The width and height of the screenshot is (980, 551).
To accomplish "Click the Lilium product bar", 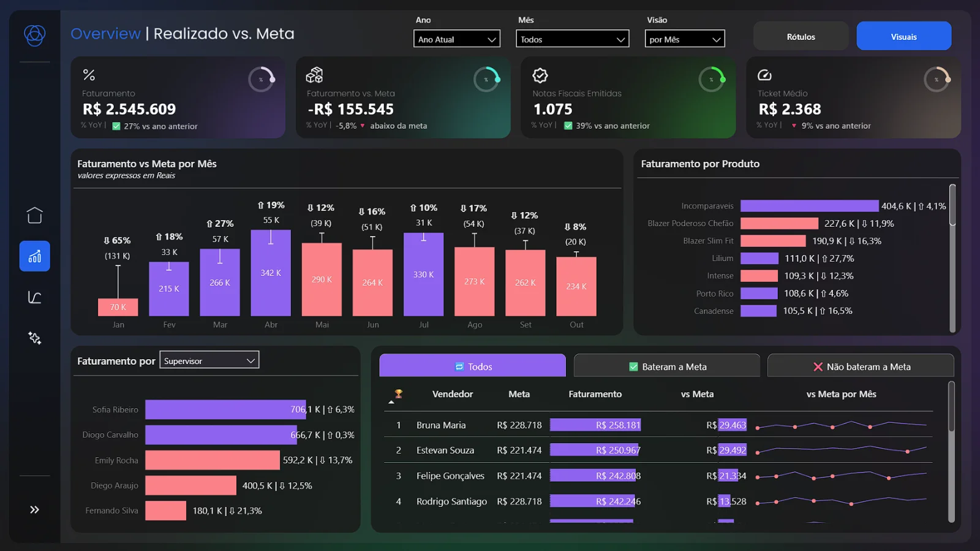I will point(759,258).
